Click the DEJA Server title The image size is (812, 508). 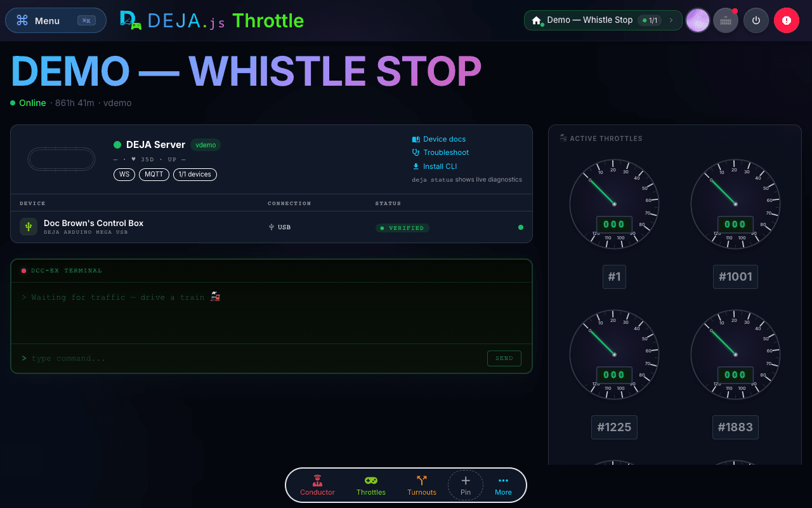tap(155, 145)
